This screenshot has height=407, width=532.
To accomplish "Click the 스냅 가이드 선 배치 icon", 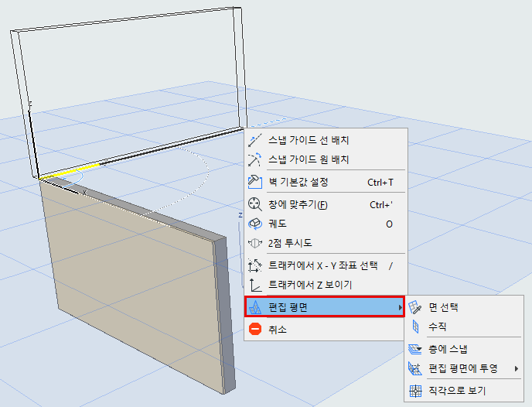I will 255,140.
